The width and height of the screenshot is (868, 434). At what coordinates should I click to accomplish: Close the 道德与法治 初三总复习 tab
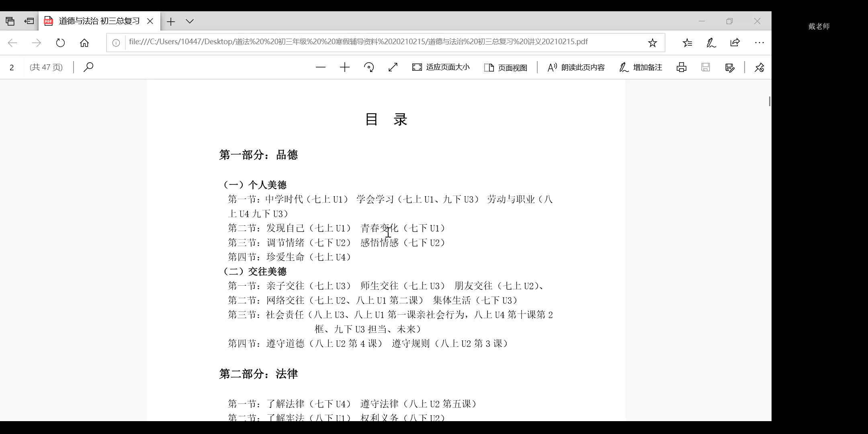(150, 21)
